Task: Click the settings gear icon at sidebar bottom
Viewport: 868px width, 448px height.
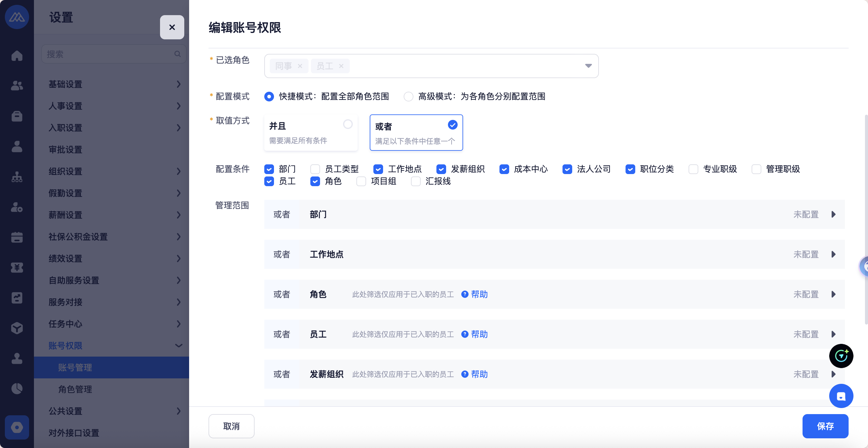Action: click(x=17, y=427)
